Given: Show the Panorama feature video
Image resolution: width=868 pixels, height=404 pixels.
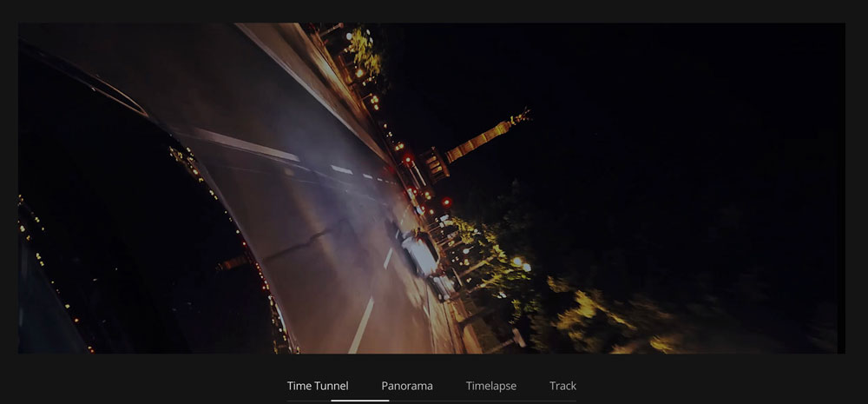Looking at the screenshot, I should [406, 386].
